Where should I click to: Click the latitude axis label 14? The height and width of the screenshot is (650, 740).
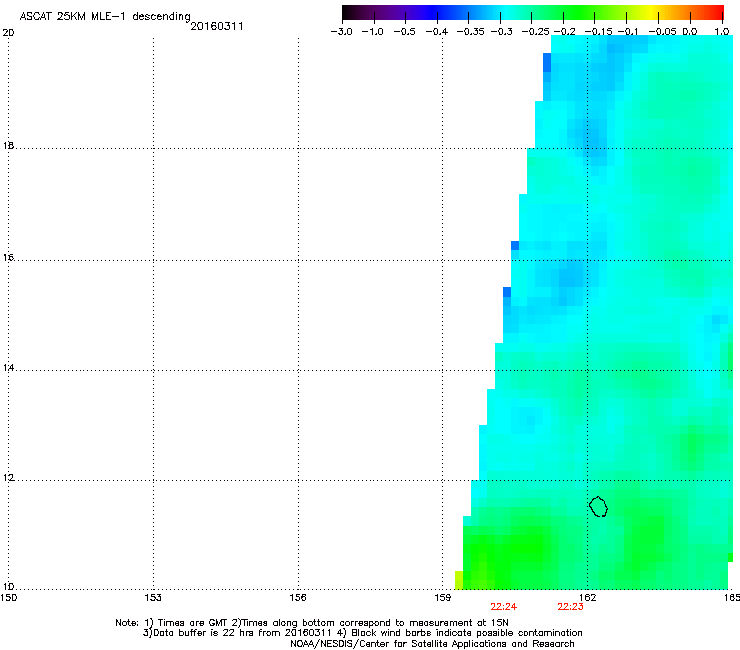point(8,367)
